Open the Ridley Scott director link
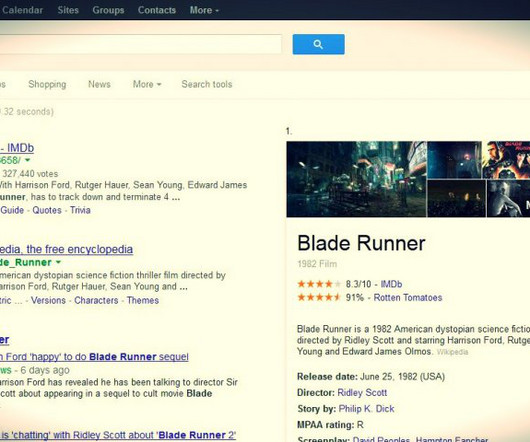Viewport: 530px width, 442px height. [x=362, y=393]
